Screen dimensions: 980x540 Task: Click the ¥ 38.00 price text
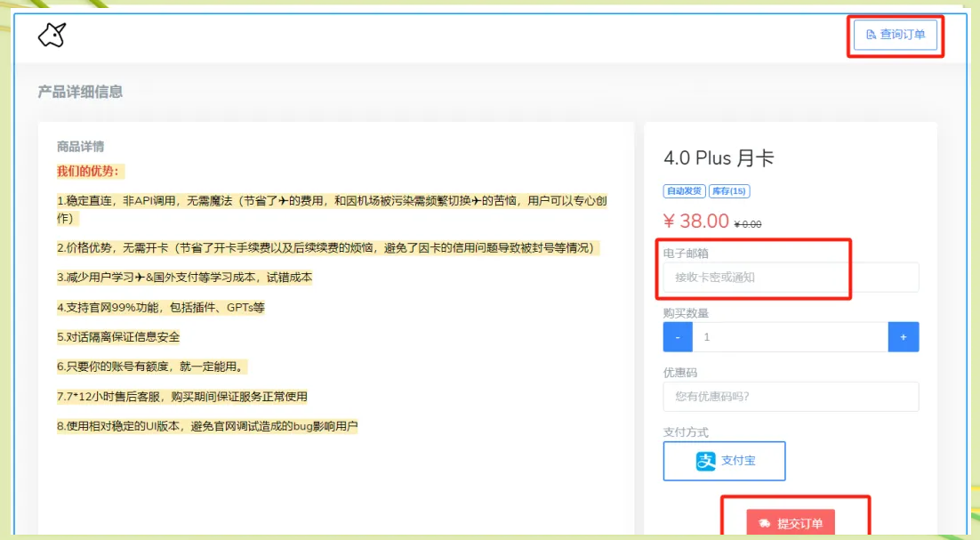[695, 221]
